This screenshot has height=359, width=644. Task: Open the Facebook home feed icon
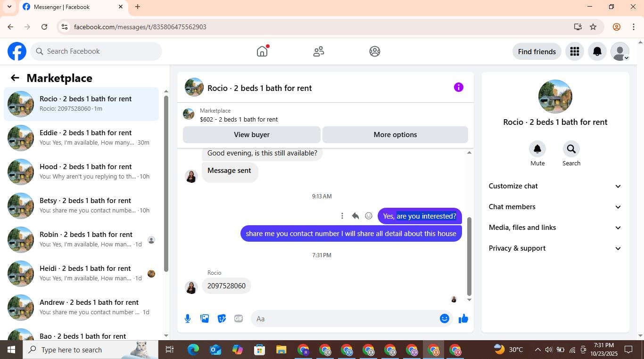click(262, 51)
